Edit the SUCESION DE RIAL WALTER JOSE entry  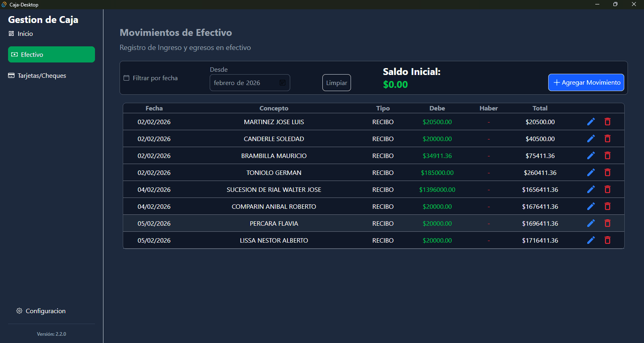coord(591,189)
